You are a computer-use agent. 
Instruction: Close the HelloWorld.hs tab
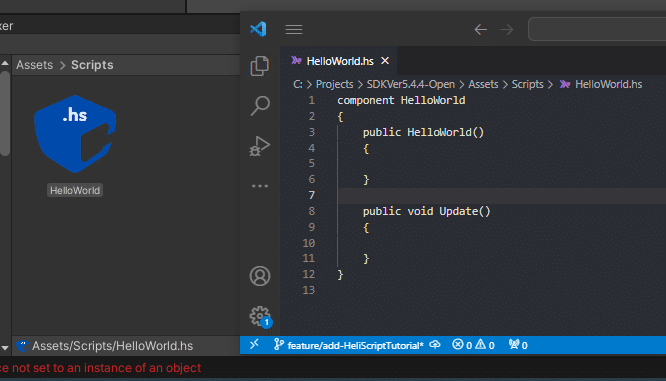pyautogui.click(x=385, y=61)
